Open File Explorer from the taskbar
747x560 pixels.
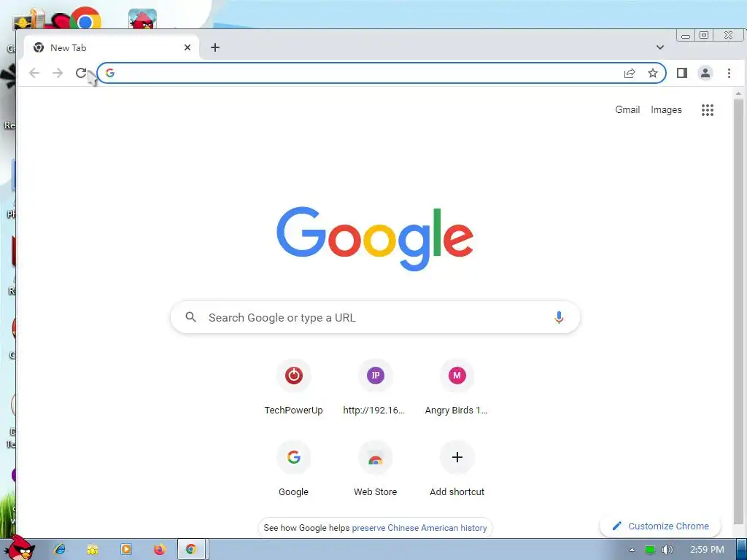click(93, 550)
